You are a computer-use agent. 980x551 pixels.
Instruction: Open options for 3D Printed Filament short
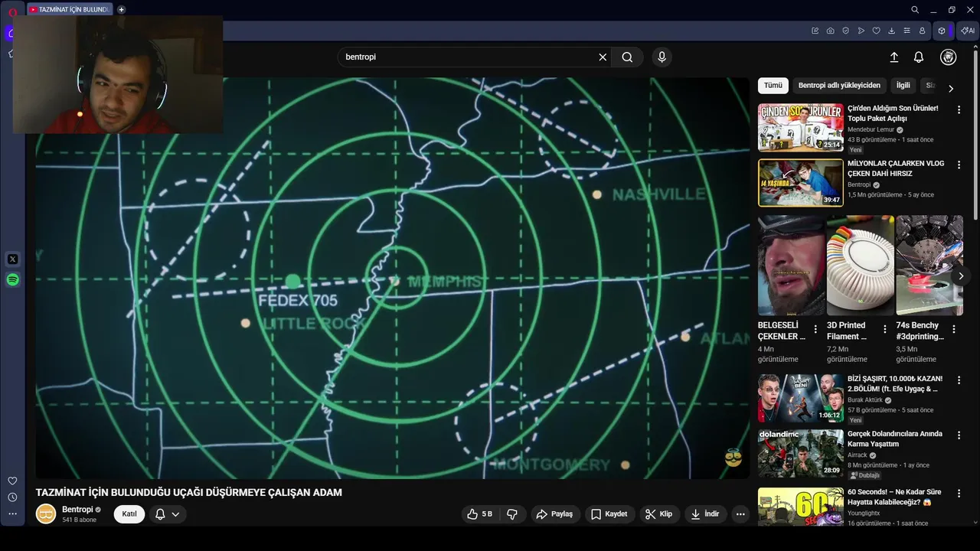pos(885,329)
